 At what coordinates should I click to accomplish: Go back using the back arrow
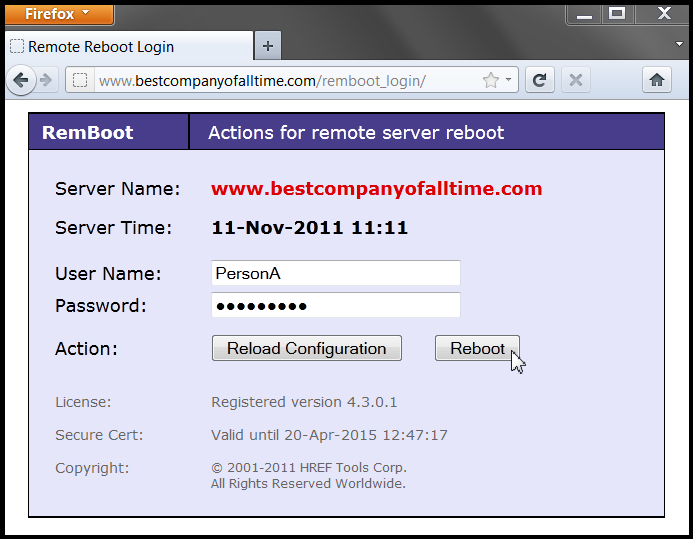point(21,81)
